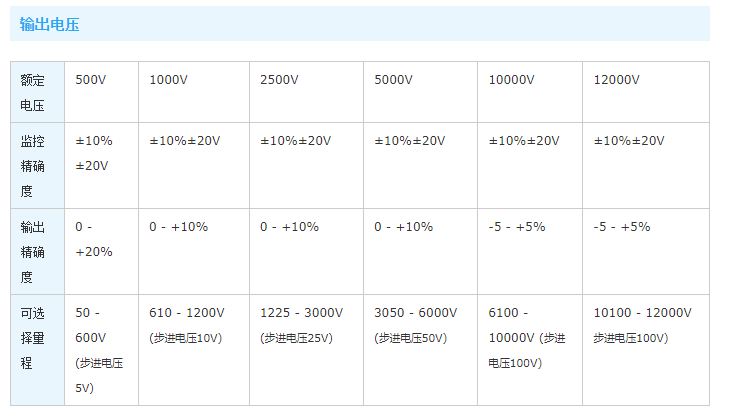The image size is (732, 418).
Task: Select the 1000V rated voltage cell
Action: pyautogui.click(x=168, y=80)
